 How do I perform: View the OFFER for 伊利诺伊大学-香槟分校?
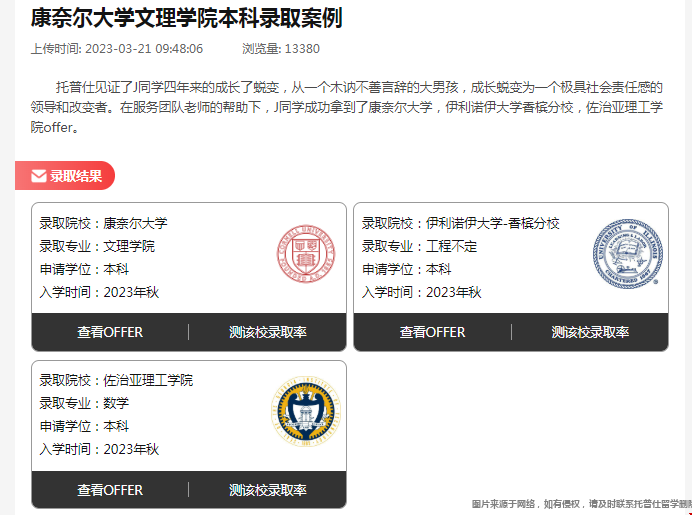(432, 332)
